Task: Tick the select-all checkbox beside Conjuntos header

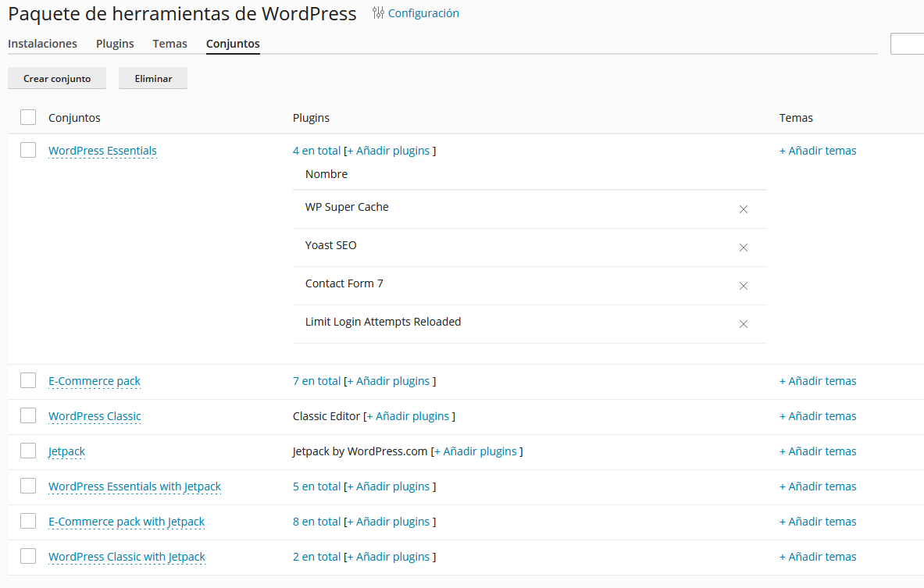Action: pyautogui.click(x=27, y=117)
